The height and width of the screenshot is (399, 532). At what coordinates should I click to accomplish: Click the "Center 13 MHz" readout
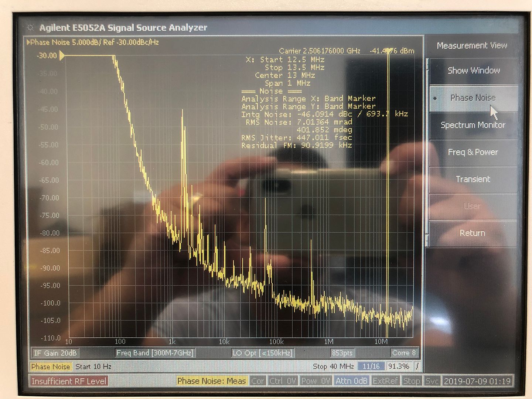(285, 75)
